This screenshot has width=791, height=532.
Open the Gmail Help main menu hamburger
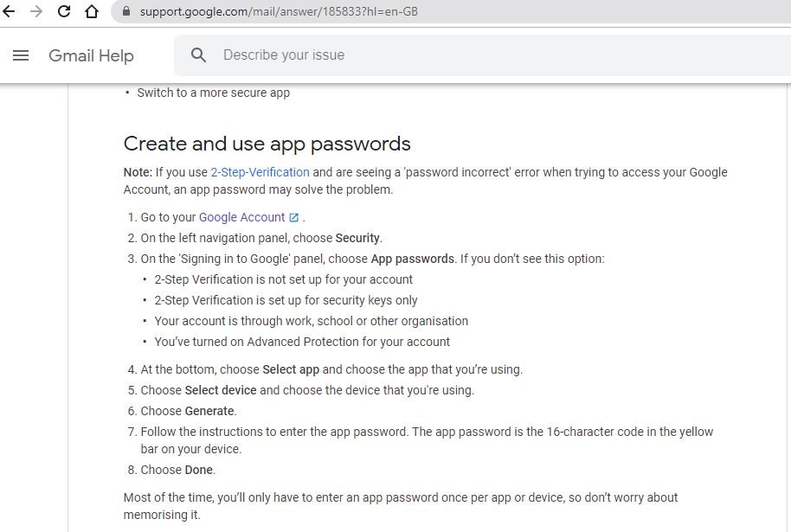click(x=22, y=55)
